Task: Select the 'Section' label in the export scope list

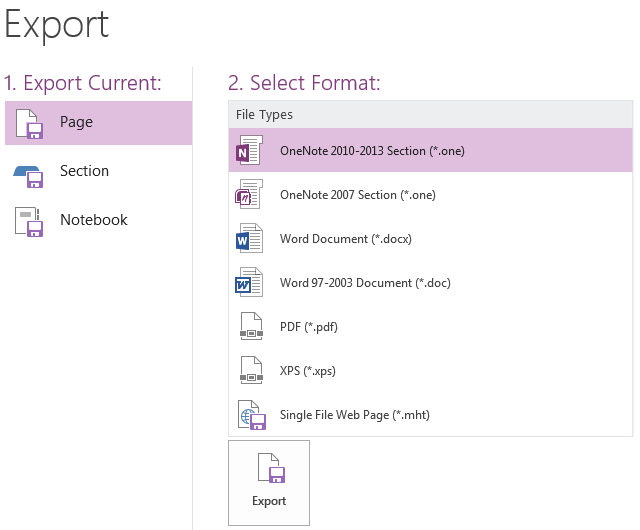Action: pos(84,171)
